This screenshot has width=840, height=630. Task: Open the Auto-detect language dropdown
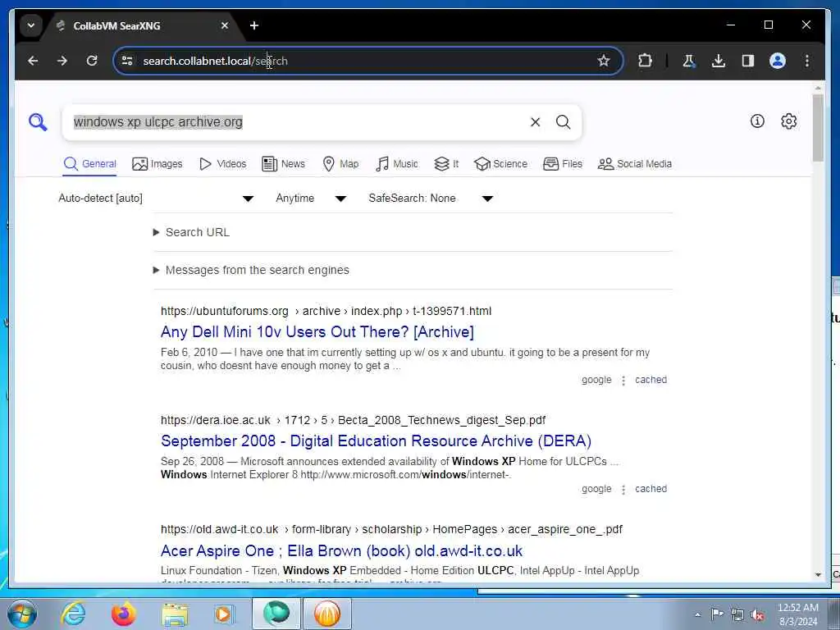(x=156, y=199)
